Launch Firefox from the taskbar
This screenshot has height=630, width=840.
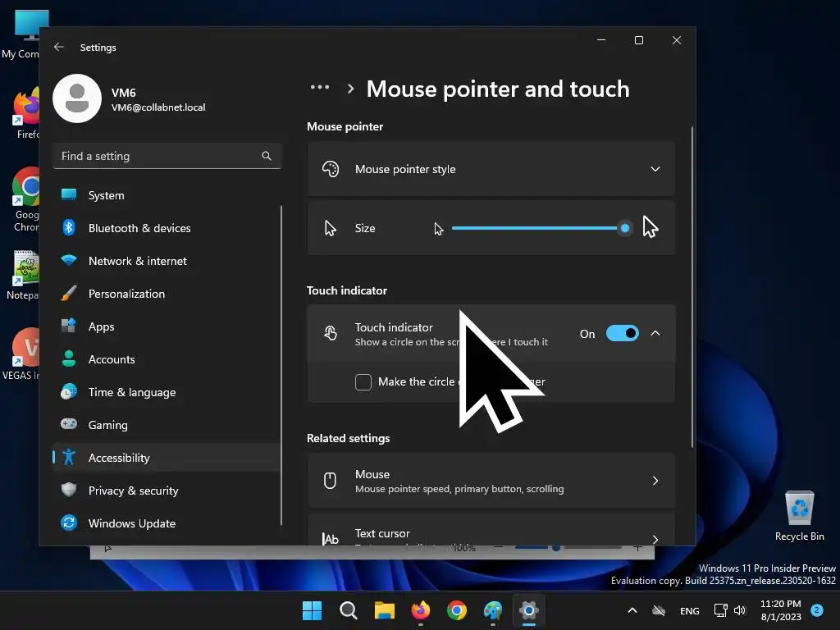click(421, 610)
